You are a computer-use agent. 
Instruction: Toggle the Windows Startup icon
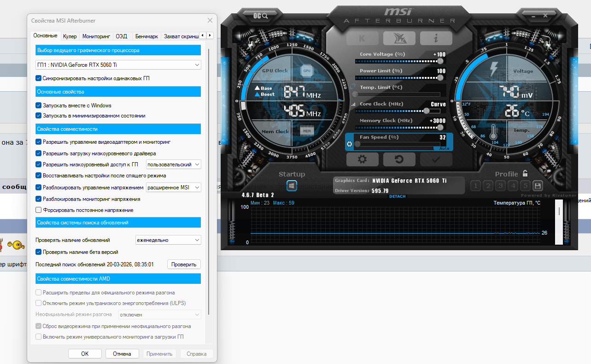click(x=292, y=186)
